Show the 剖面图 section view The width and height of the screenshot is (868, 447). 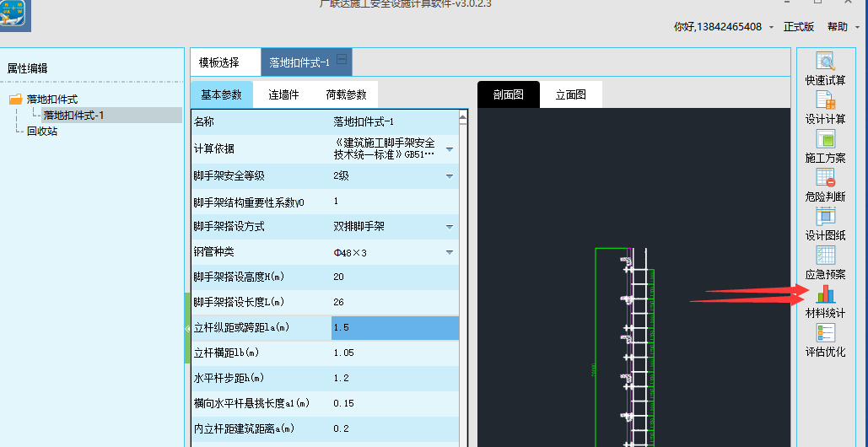pyautogui.click(x=508, y=94)
